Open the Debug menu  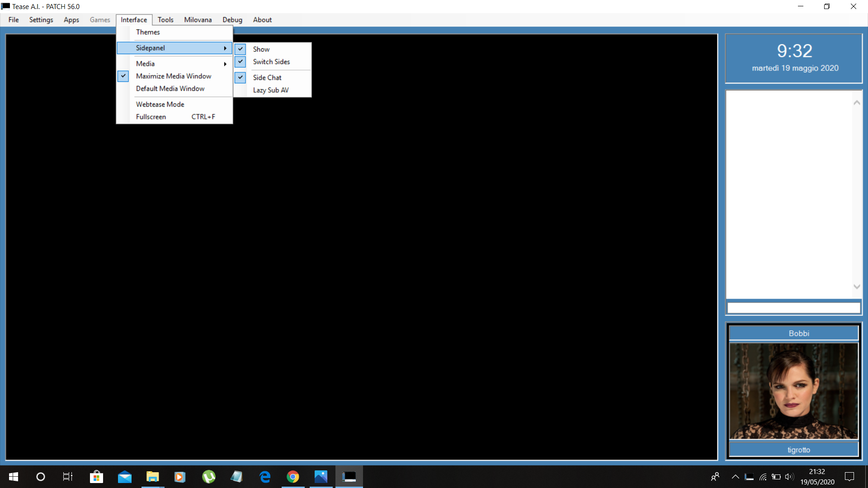232,20
